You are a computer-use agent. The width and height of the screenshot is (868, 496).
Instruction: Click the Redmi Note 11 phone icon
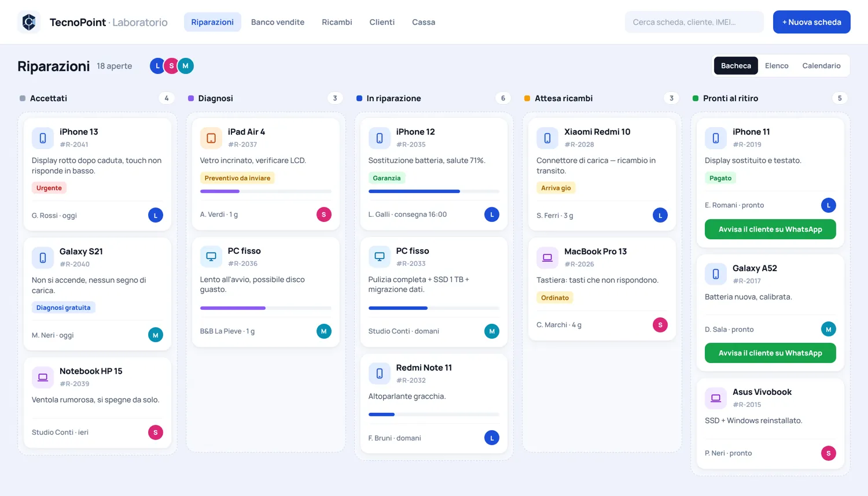(380, 374)
